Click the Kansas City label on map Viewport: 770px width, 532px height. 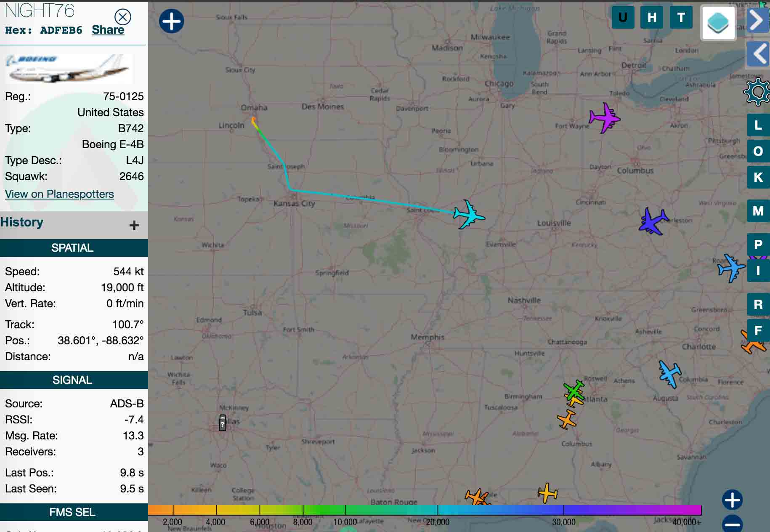point(294,203)
